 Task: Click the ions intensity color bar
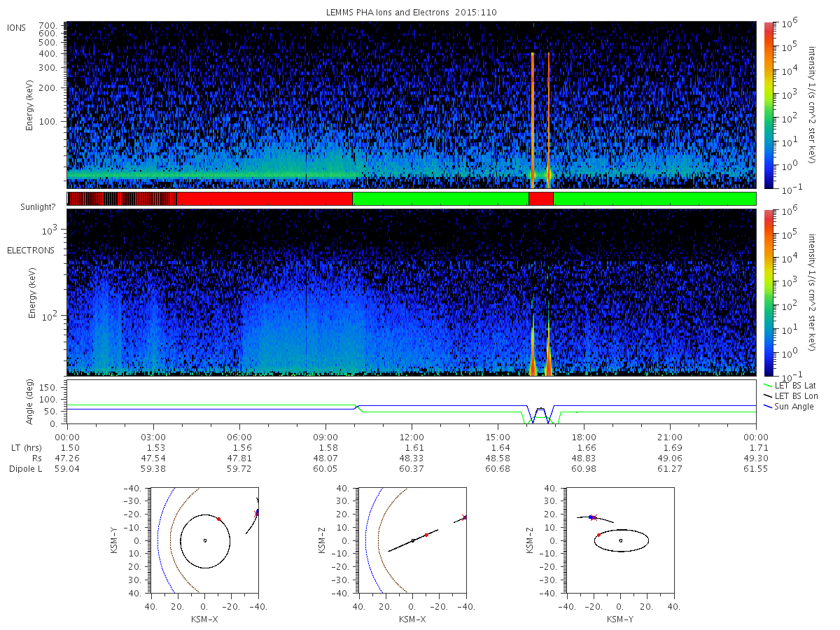[x=768, y=105]
